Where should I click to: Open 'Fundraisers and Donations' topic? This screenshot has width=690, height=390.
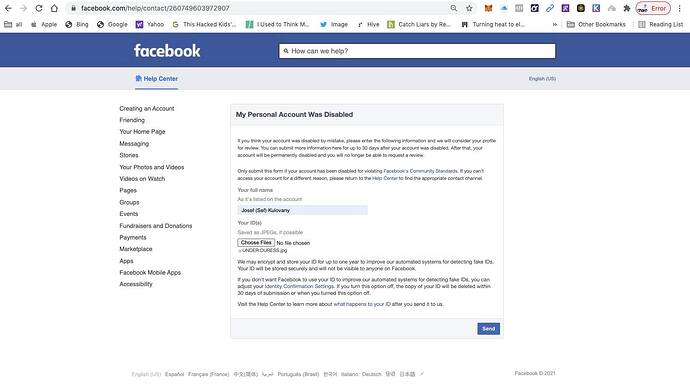(156, 225)
